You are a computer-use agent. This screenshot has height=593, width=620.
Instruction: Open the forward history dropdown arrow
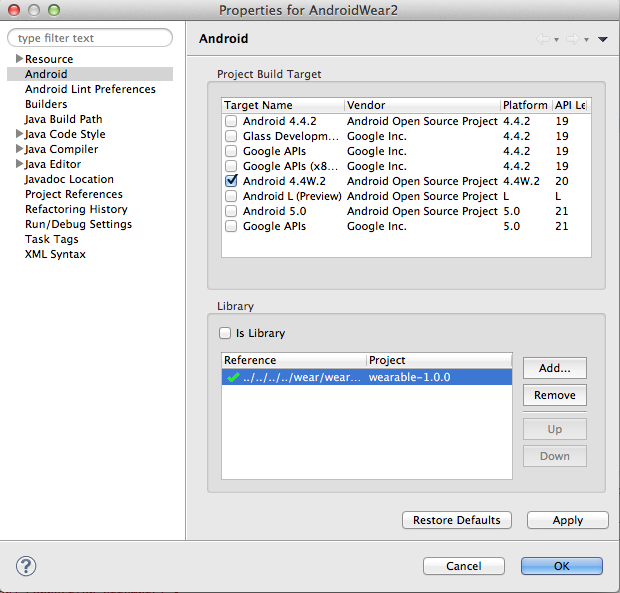(586, 40)
